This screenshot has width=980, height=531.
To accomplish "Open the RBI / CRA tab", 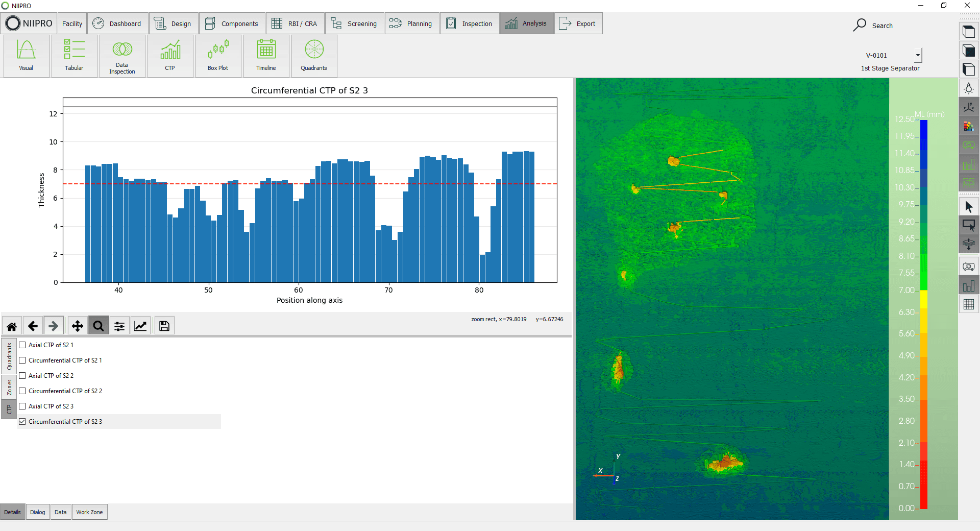I will [x=295, y=23].
